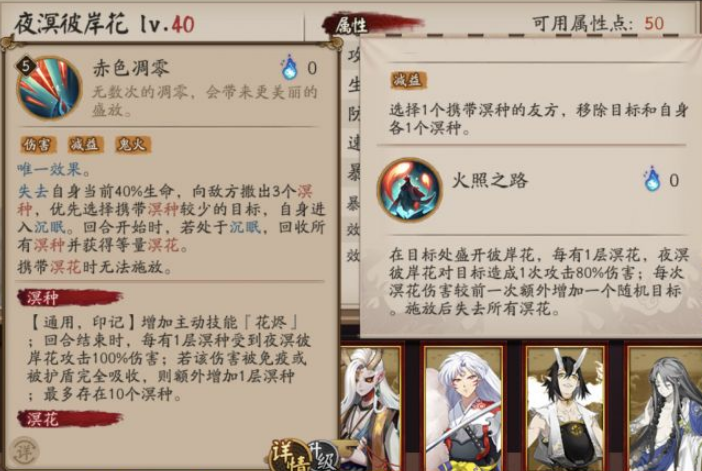Image resolution: width=702 pixels, height=471 pixels.
Task: Click the 升级 button
Action: coord(324,457)
